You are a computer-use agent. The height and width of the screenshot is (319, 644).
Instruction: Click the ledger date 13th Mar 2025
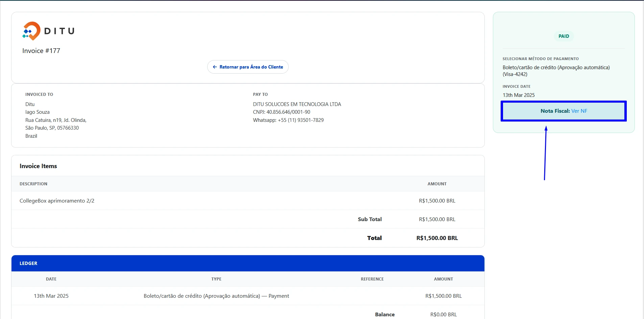tap(51, 296)
